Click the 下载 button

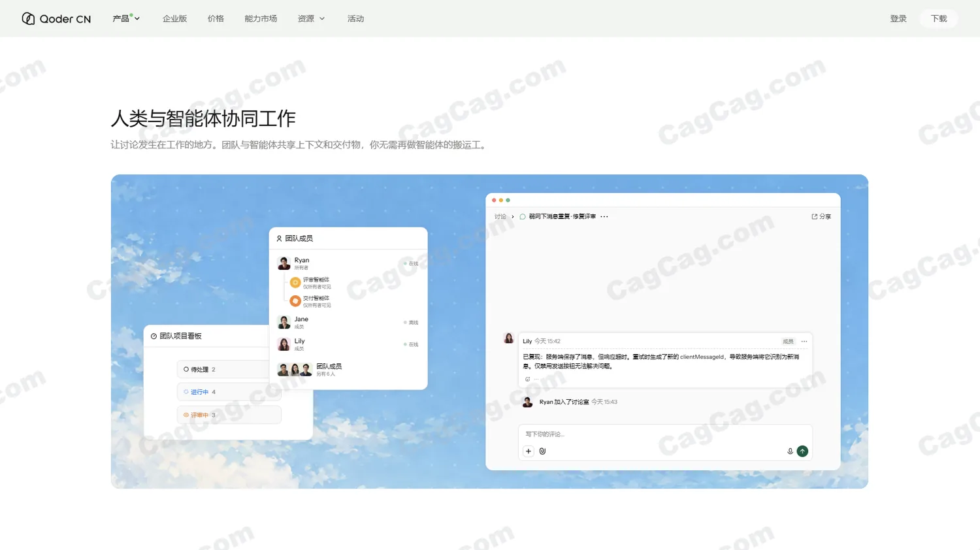(x=939, y=18)
